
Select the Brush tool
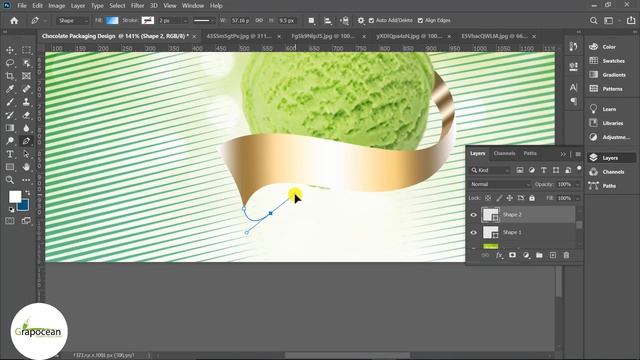(x=10, y=102)
